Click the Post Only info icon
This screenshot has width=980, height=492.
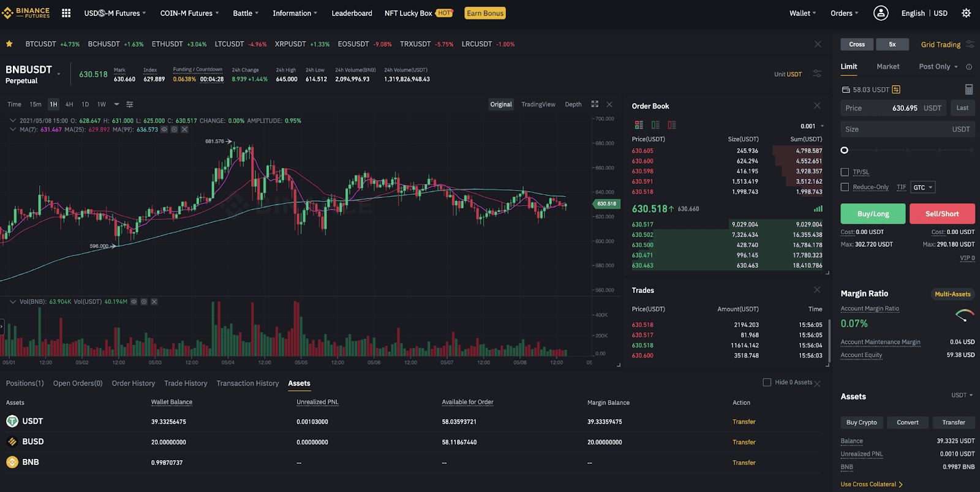969,67
